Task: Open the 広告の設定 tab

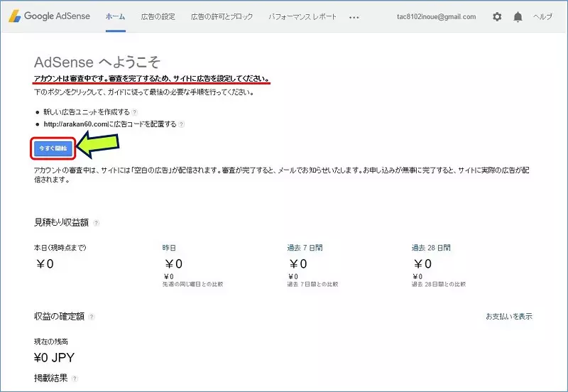Action: [158, 16]
